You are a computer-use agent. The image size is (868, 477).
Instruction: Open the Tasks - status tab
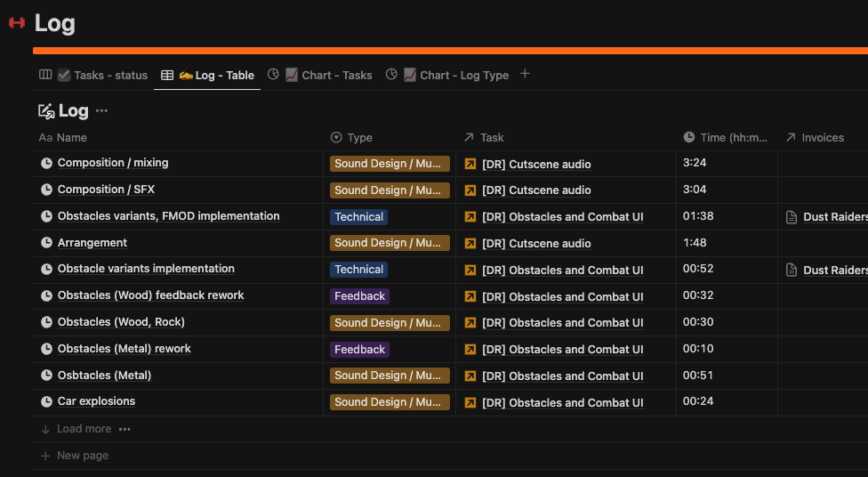pos(93,75)
